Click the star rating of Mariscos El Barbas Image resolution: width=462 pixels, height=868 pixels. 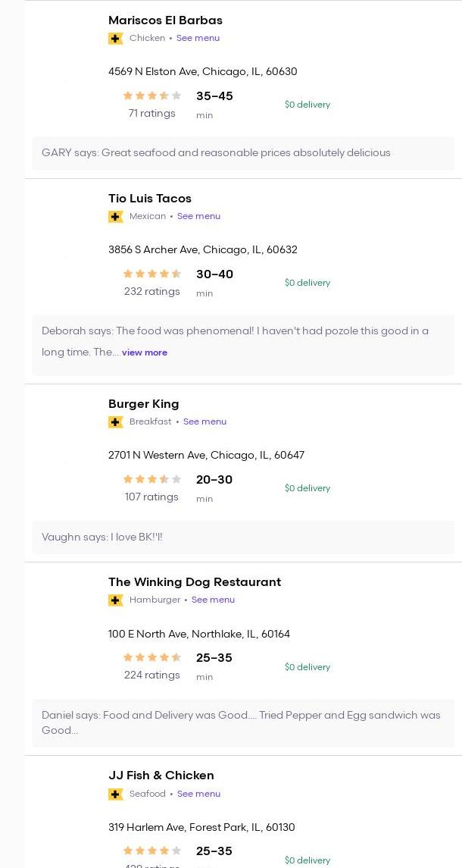pyautogui.click(x=152, y=96)
